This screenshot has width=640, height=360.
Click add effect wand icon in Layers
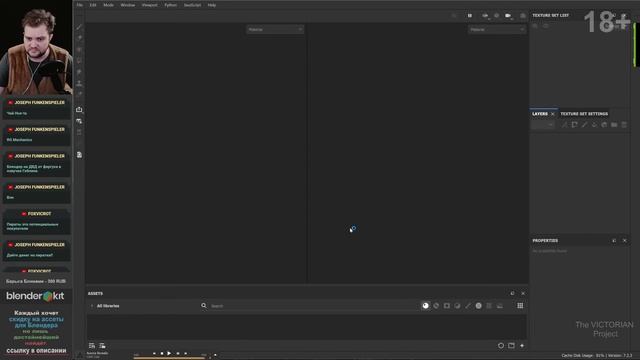[564, 125]
